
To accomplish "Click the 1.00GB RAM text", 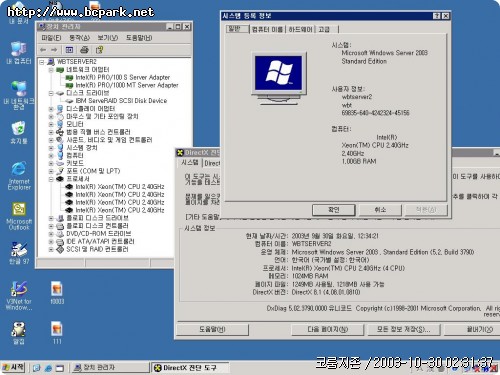I will pyautogui.click(x=359, y=162).
